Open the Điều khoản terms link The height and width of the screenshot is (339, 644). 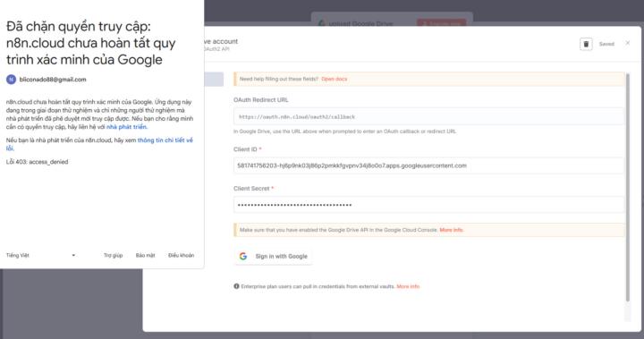(181, 255)
